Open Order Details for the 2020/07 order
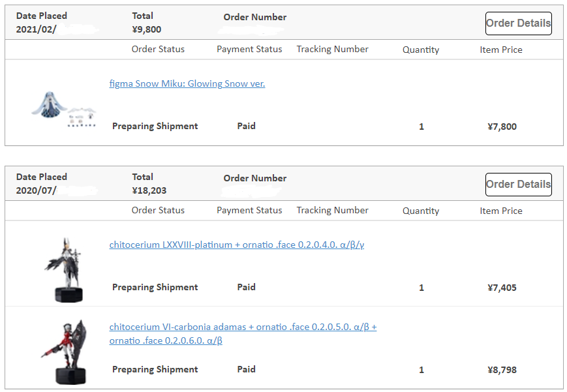The image size is (567, 392). tap(518, 185)
